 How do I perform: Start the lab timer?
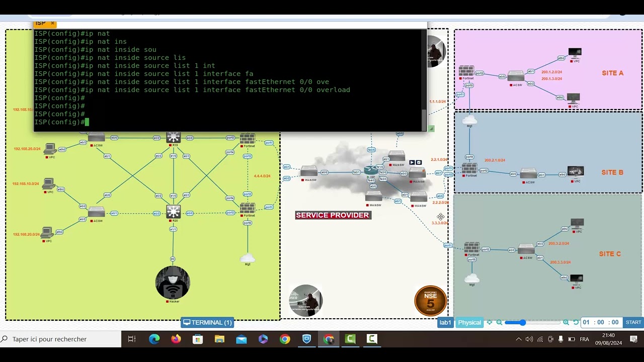click(633, 322)
